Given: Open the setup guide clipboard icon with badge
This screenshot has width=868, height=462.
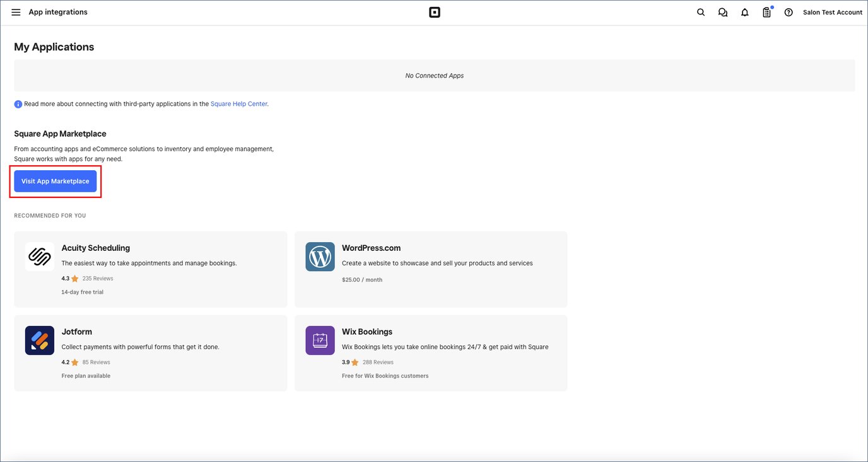Looking at the screenshot, I should coord(766,11).
